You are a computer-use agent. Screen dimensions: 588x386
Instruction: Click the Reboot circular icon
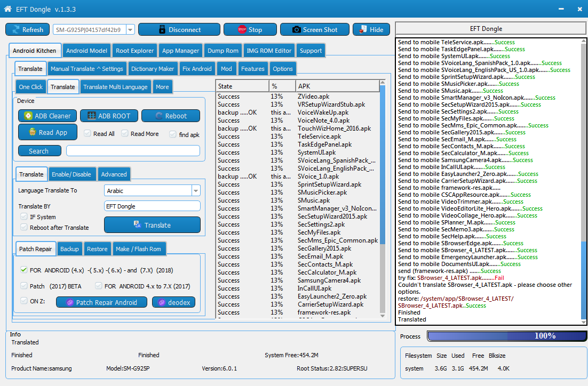click(x=159, y=116)
